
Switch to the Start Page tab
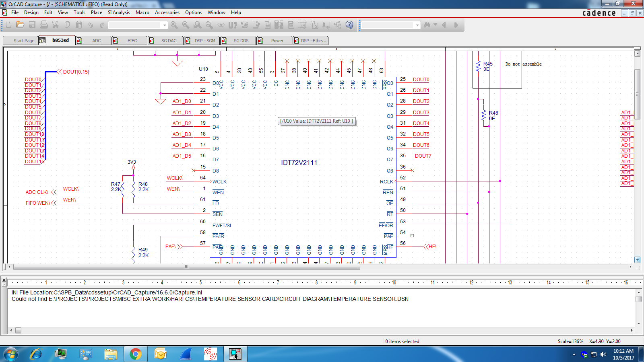point(21,40)
